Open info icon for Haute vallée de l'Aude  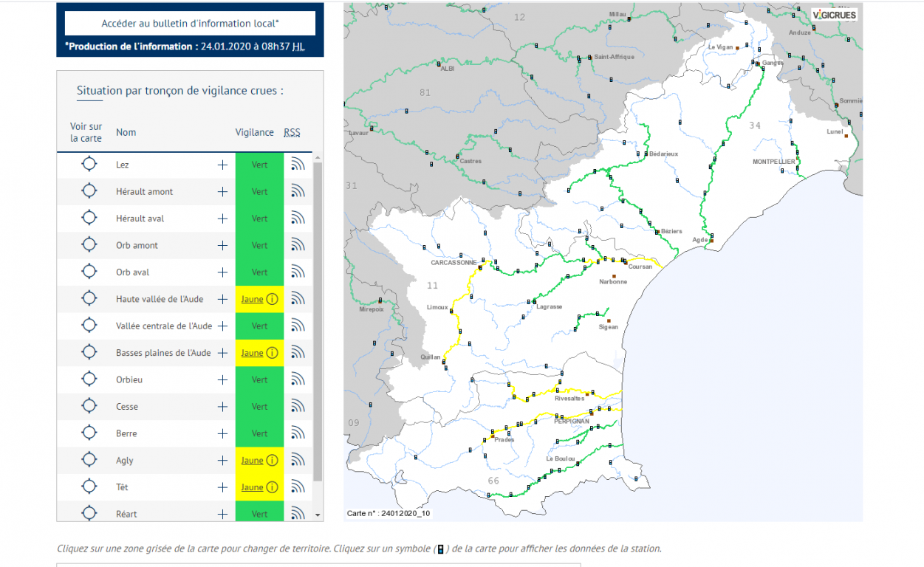click(x=272, y=299)
